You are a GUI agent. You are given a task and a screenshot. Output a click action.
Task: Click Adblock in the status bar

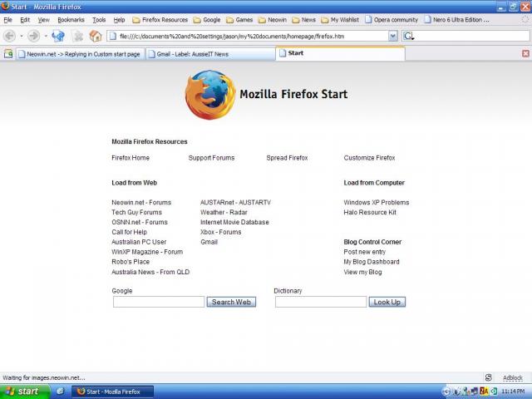[x=513, y=377]
